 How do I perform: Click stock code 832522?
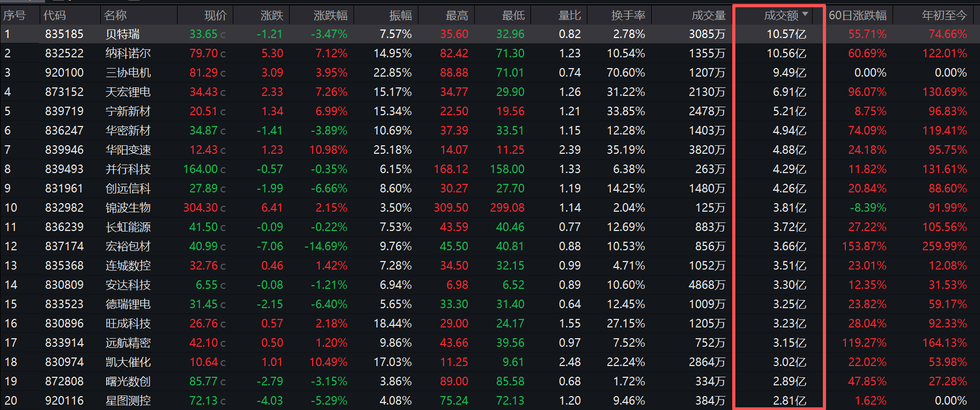[64, 54]
